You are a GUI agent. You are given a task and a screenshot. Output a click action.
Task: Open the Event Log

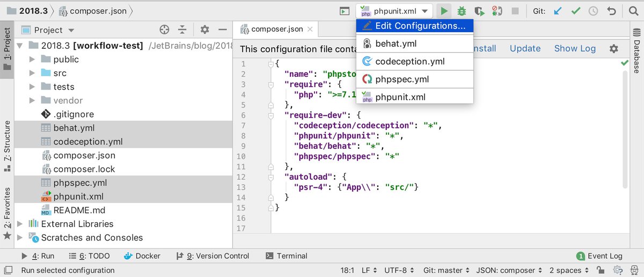pos(599,256)
